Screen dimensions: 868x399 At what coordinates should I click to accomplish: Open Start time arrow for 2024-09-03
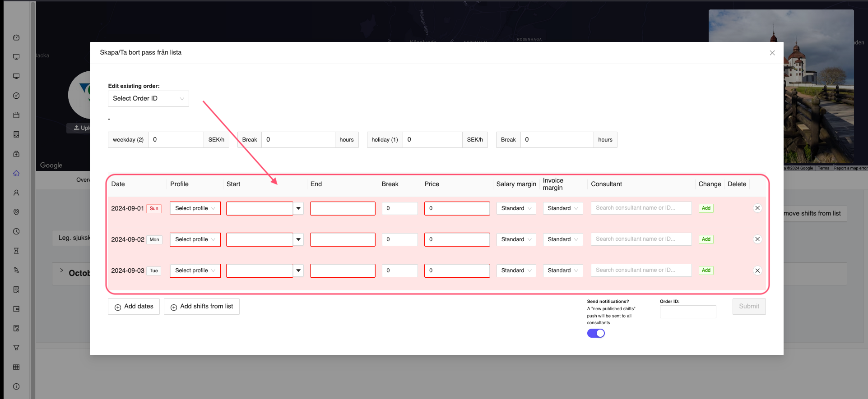point(298,271)
